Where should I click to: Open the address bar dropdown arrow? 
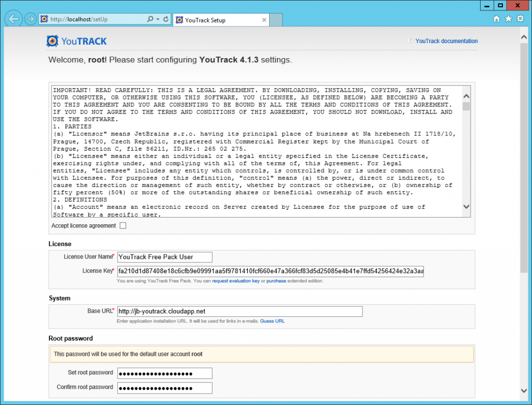[158, 19]
